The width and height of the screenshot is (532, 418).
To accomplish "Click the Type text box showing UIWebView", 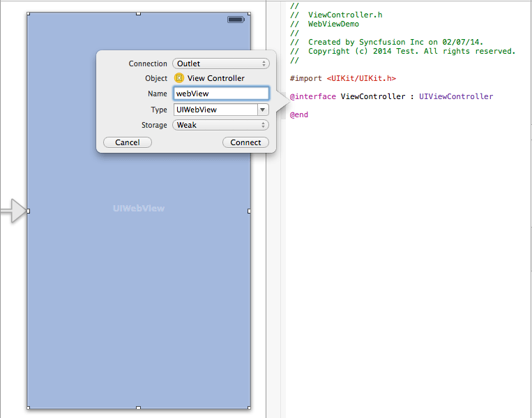I will (215, 110).
